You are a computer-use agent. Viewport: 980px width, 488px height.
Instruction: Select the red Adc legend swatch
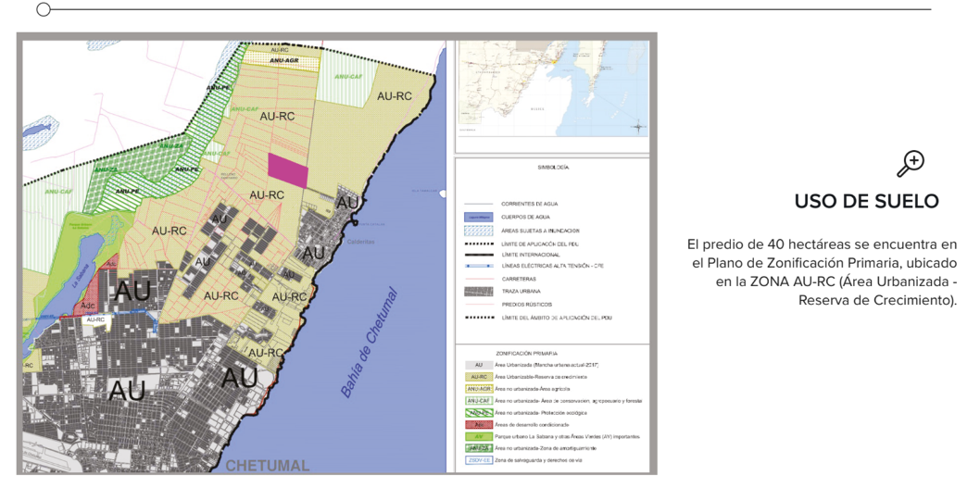479,424
